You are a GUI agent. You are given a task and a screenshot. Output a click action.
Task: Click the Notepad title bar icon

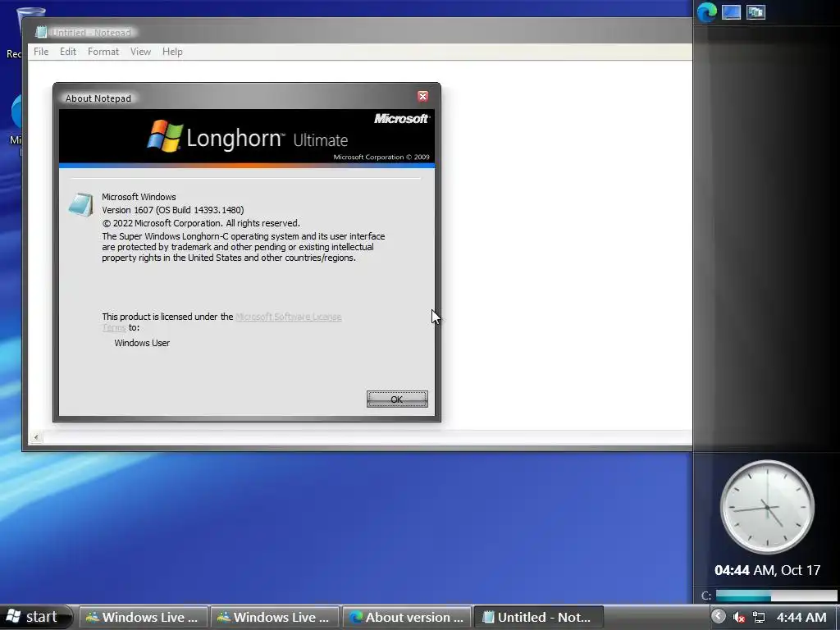pos(41,32)
